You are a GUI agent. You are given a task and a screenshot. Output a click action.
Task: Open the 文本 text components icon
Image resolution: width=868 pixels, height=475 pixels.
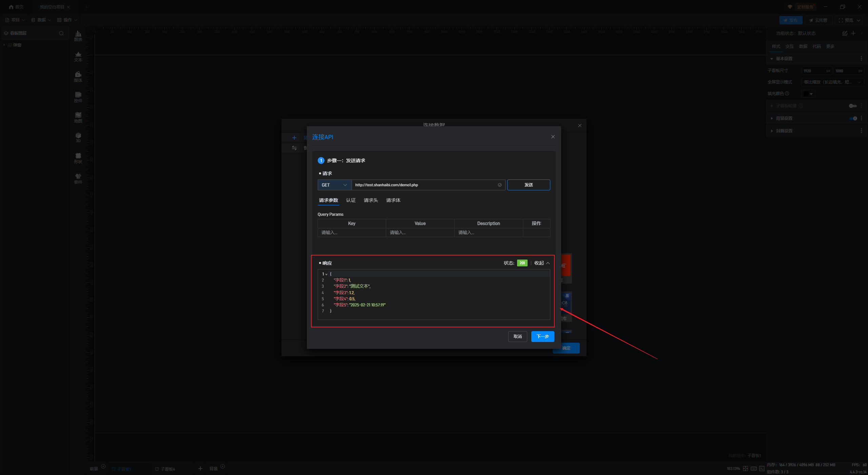click(78, 56)
